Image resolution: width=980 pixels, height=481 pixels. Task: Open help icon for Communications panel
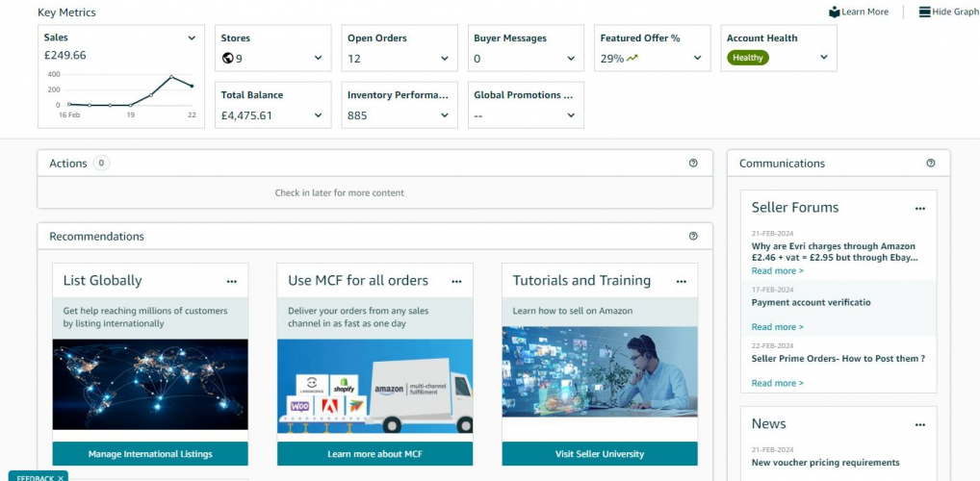[931, 163]
